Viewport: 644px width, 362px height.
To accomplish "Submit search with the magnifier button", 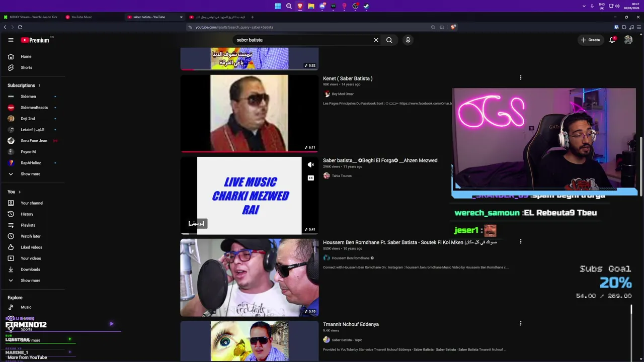I will tap(389, 40).
